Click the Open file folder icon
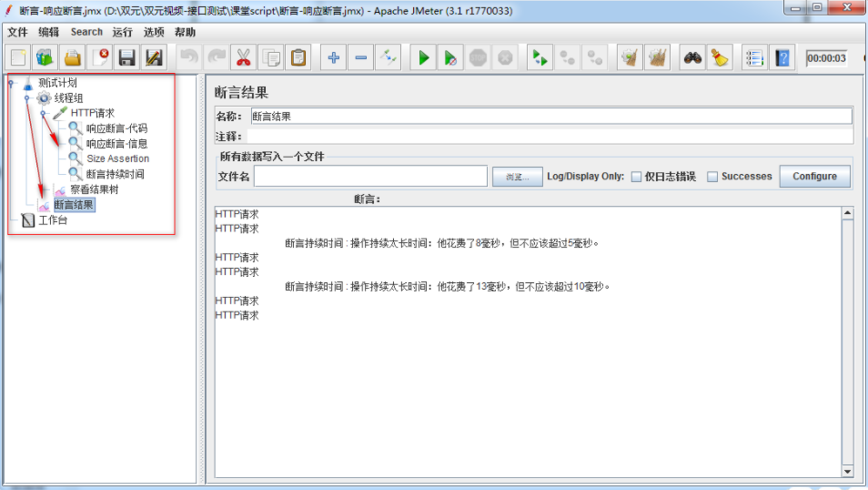This screenshot has width=868, height=490. coord(73,57)
